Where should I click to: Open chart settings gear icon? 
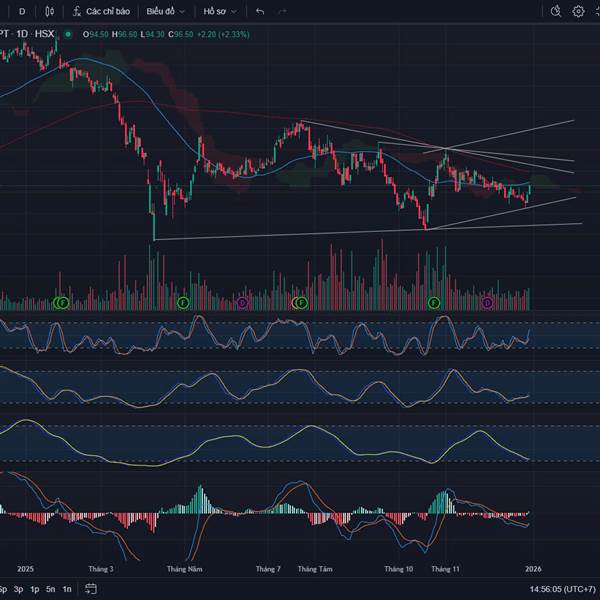pyautogui.click(x=578, y=11)
